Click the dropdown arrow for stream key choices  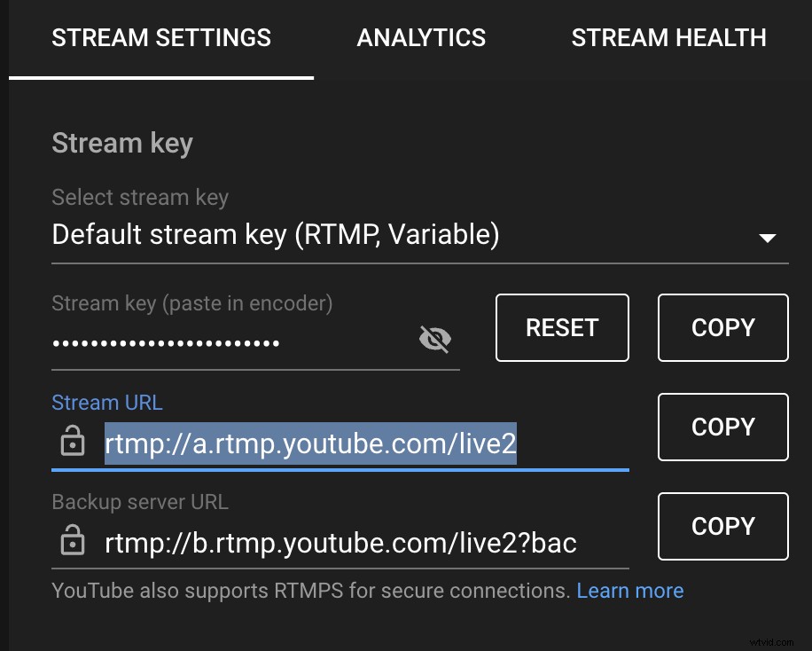coord(769,238)
